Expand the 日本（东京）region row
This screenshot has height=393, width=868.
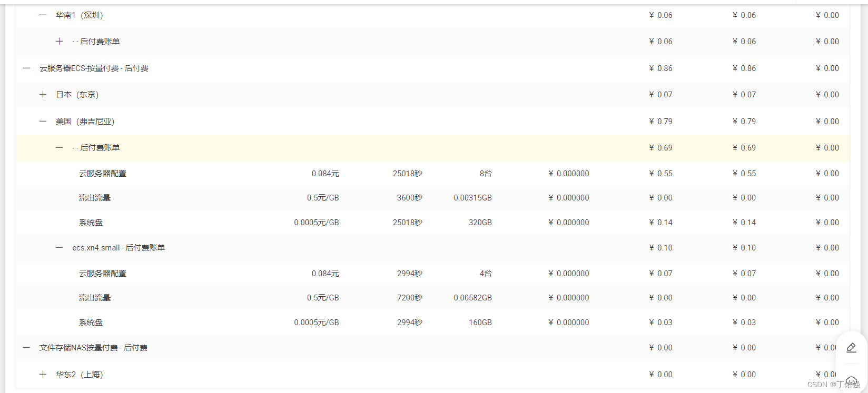click(43, 95)
